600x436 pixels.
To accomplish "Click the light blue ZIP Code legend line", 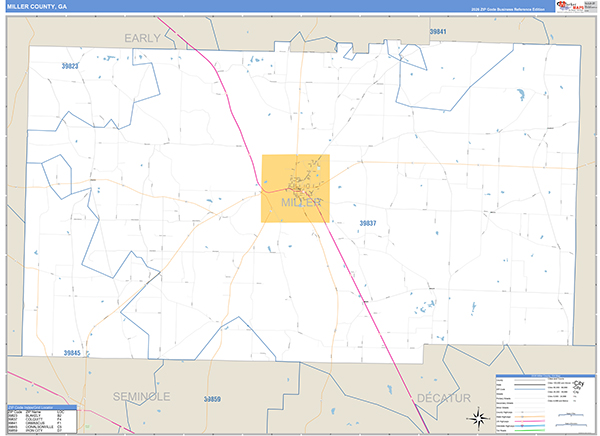I will (530, 389).
